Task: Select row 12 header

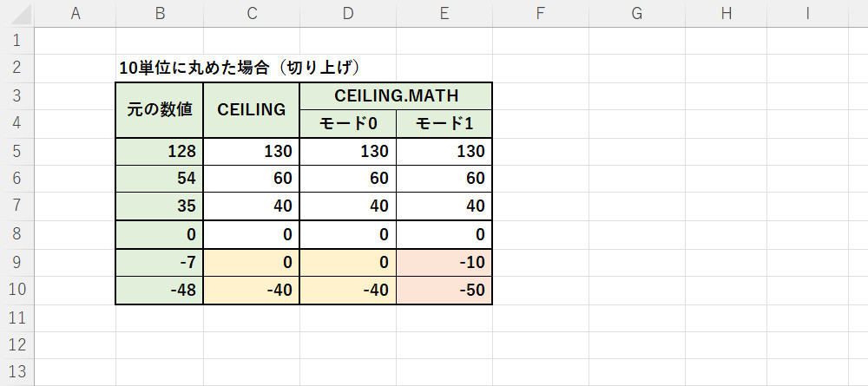Action: 17,345
